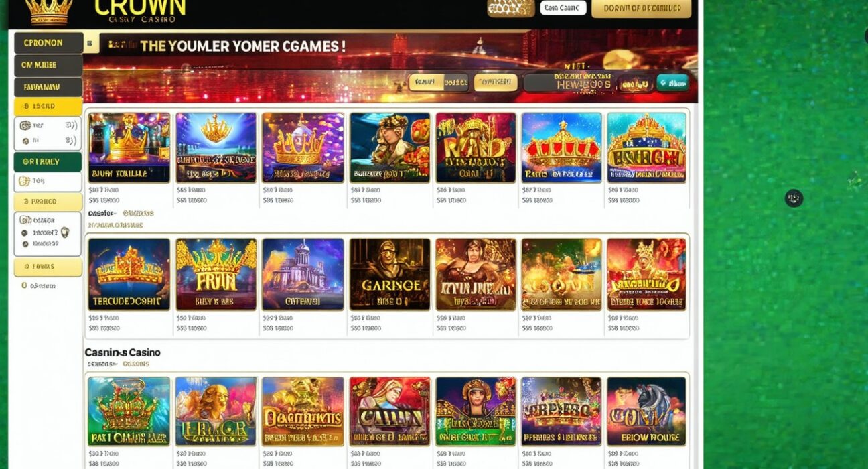Select the second radio option in lower sidebar box
This screenshot has width=868, height=469.
(x=25, y=244)
